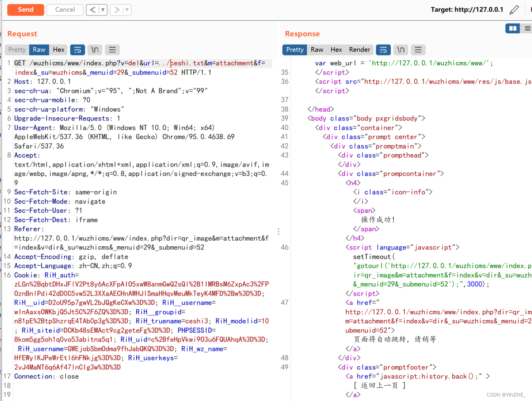Click the Response panel heading
Screen dimensions: 532x401
tap(302, 34)
